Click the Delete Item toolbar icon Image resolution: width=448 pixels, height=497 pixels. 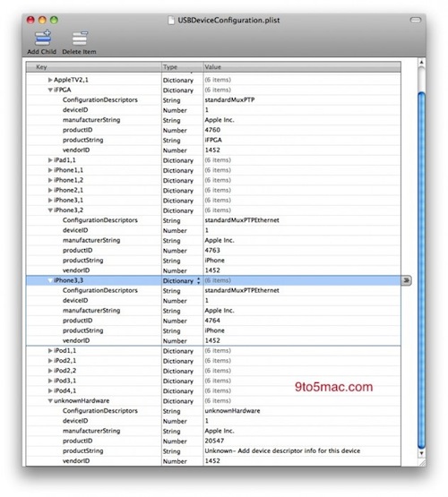(80, 39)
